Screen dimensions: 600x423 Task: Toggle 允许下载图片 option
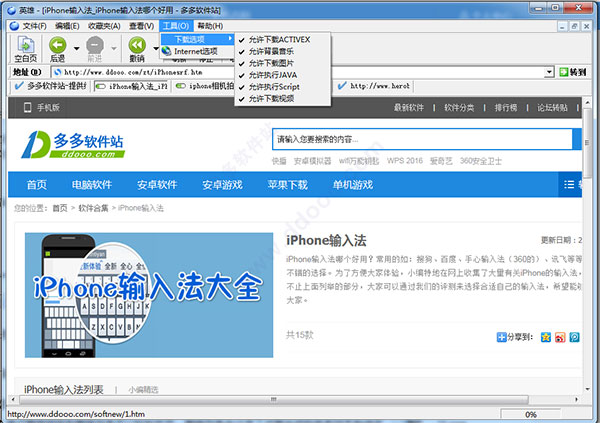282,63
